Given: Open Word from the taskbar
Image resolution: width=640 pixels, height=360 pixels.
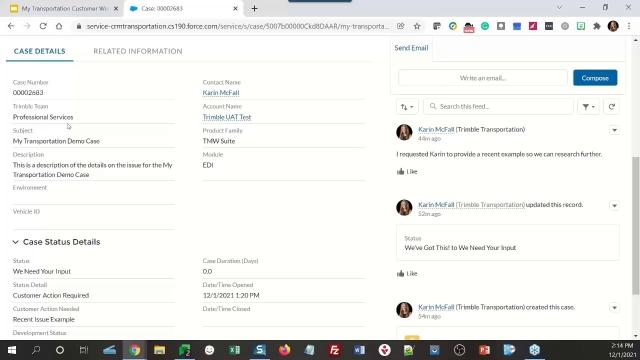Looking at the screenshot, I should (359, 350).
